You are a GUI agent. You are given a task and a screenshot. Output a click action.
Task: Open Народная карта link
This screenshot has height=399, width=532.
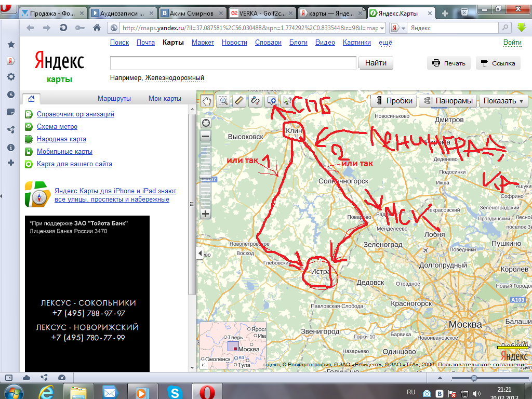61,139
